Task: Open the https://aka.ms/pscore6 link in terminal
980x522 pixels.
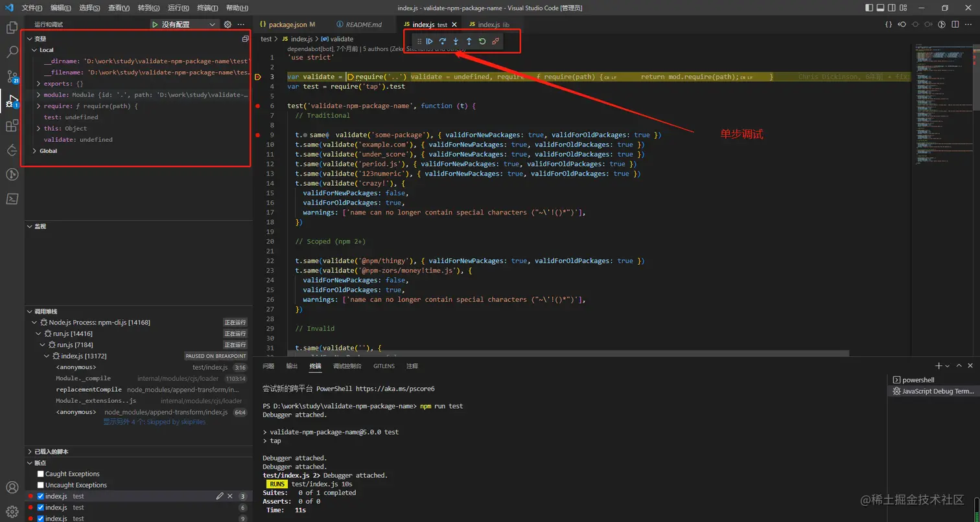Action: [x=395, y=389]
